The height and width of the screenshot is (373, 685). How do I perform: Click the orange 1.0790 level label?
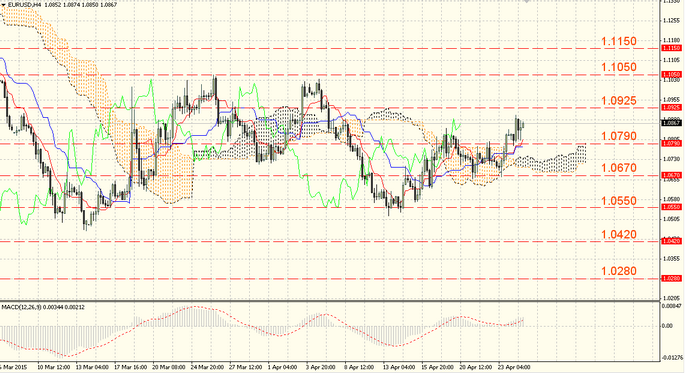click(x=619, y=136)
